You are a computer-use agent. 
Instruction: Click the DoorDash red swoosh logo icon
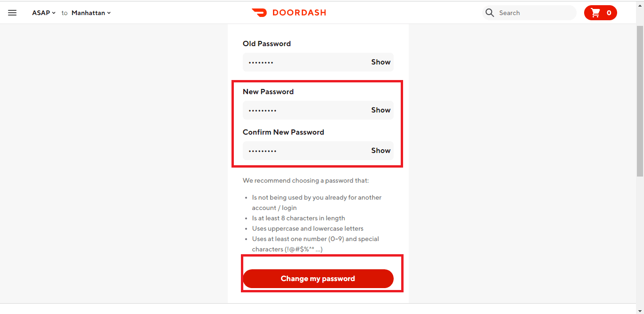(259, 13)
